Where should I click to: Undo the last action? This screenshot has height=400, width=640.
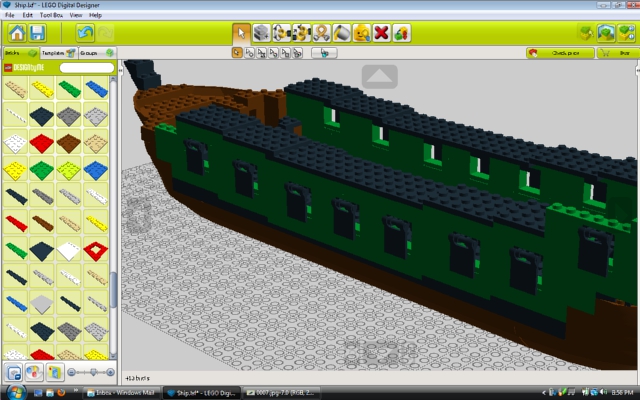(x=85, y=33)
